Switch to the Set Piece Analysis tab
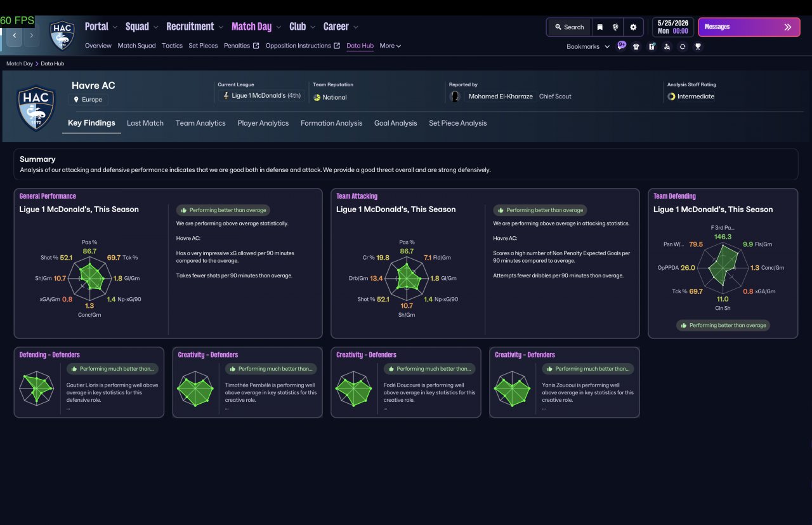This screenshot has width=812, height=525. 458,123
